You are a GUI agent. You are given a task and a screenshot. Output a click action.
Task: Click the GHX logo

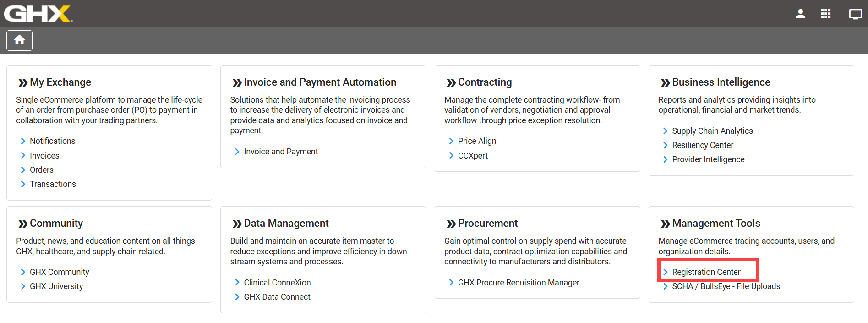pyautogui.click(x=38, y=14)
